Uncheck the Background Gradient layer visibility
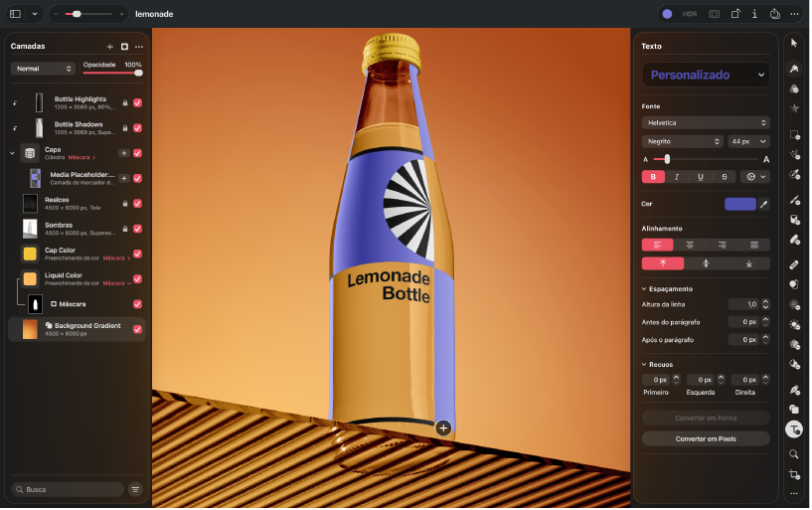 click(x=138, y=330)
